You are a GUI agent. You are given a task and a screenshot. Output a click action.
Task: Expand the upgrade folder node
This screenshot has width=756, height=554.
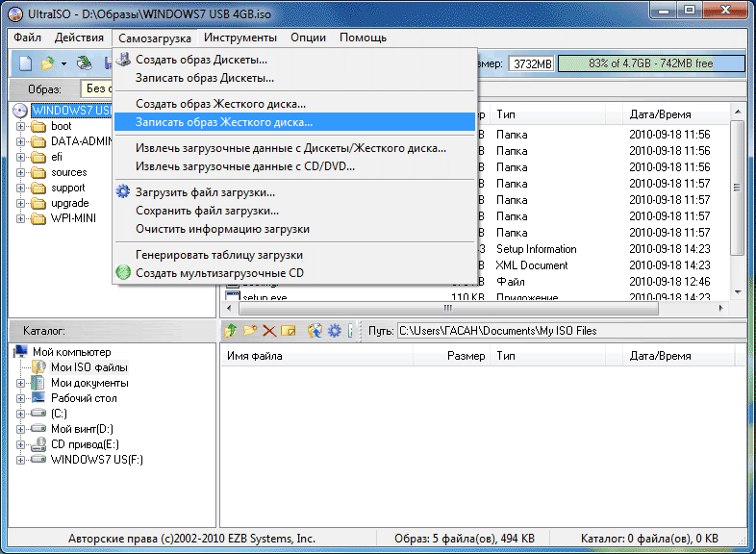[21, 204]
